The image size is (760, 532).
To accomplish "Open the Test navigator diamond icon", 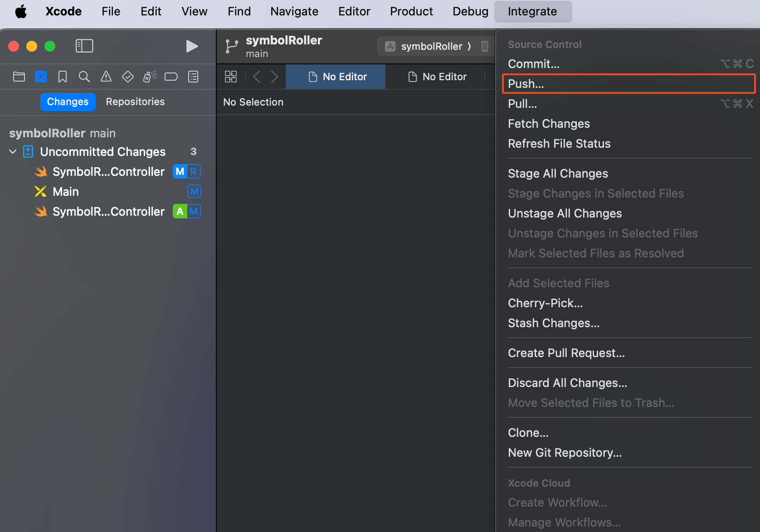I will [x=128, y=77].
